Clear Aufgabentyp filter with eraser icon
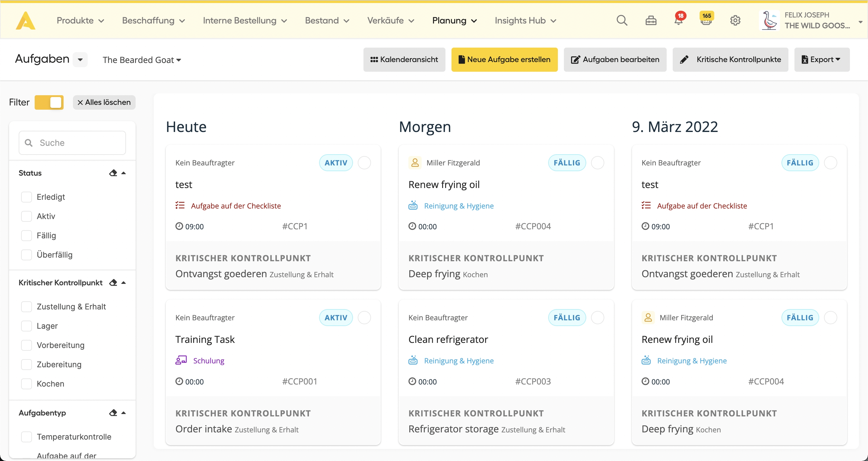Screen dimensions: 868x461 (113, 412)
